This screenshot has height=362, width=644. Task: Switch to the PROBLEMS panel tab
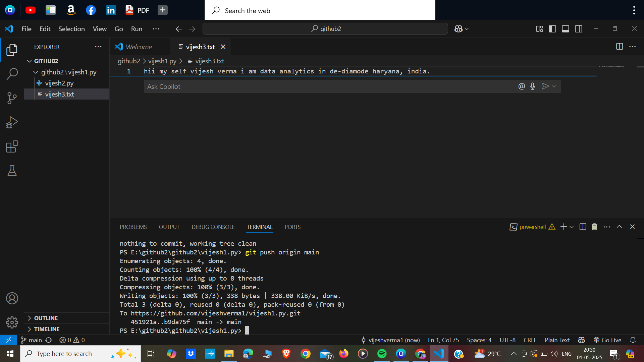pyautogui.click(x=133, y=227)
